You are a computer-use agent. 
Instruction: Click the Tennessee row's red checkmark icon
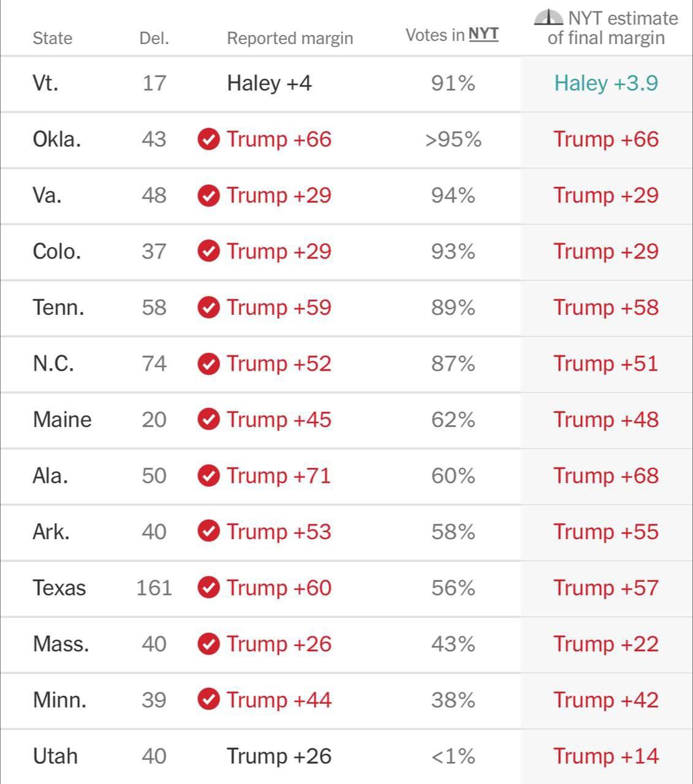pyautogui.click(x=208, y=307)
